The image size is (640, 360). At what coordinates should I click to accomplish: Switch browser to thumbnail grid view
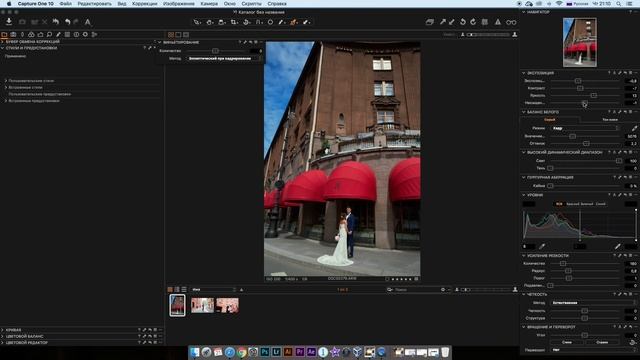(x=170, y=289)
